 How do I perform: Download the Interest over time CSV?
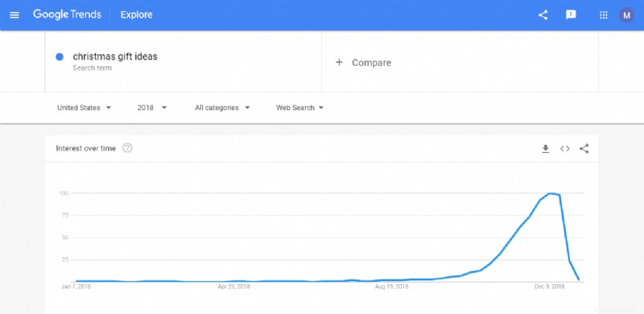point(546,149)
